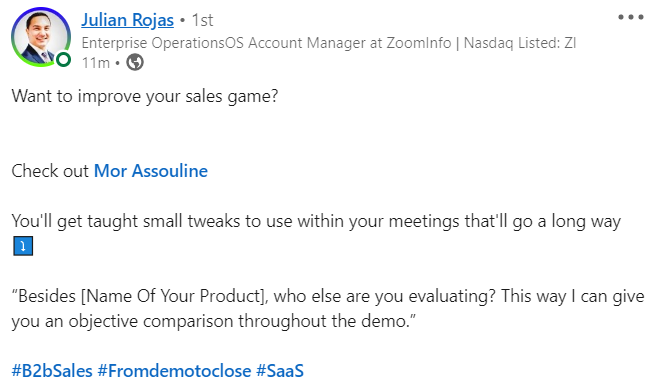Click the "Besides [Name Of Your Product]" quote line
The image size is (654, 383).
[327, 297]
